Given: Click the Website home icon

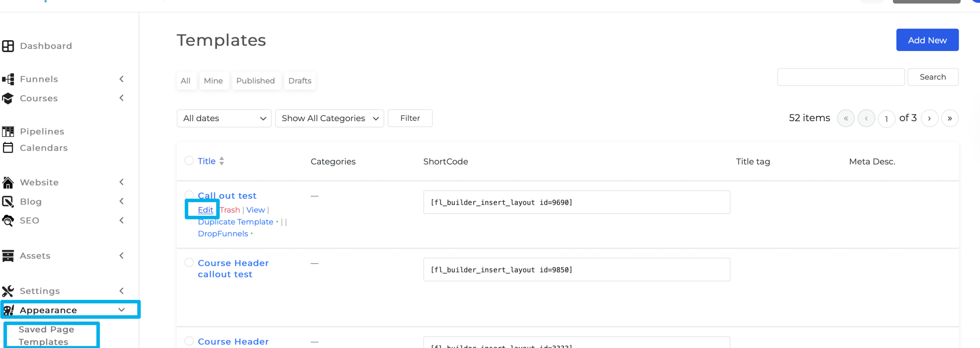Looking at the screenshot, I should click(9, 182).
